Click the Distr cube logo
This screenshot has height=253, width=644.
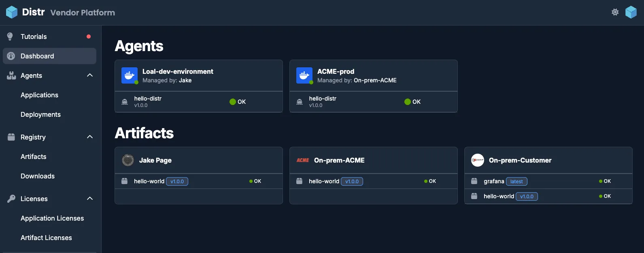click(x=11, y=12)
